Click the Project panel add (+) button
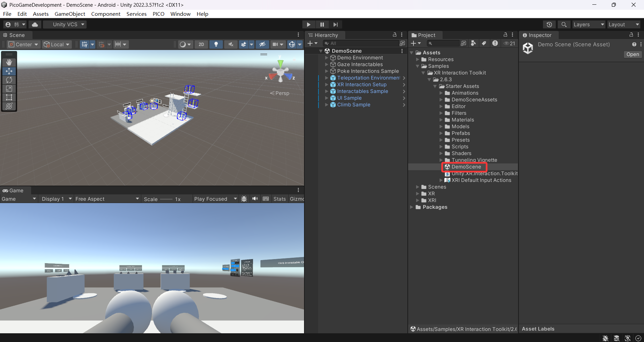Screen dimensions: 644x342 (416, 43)
